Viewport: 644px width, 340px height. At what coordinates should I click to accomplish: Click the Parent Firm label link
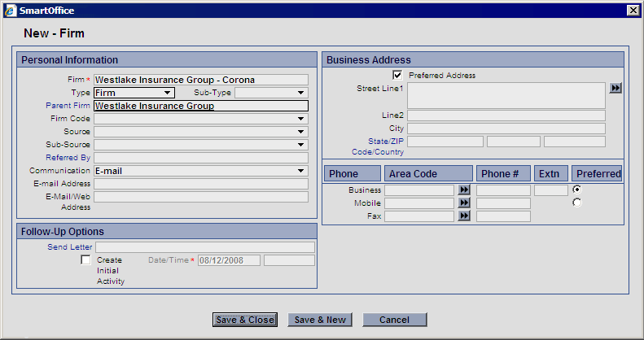(x=68, y=106)
